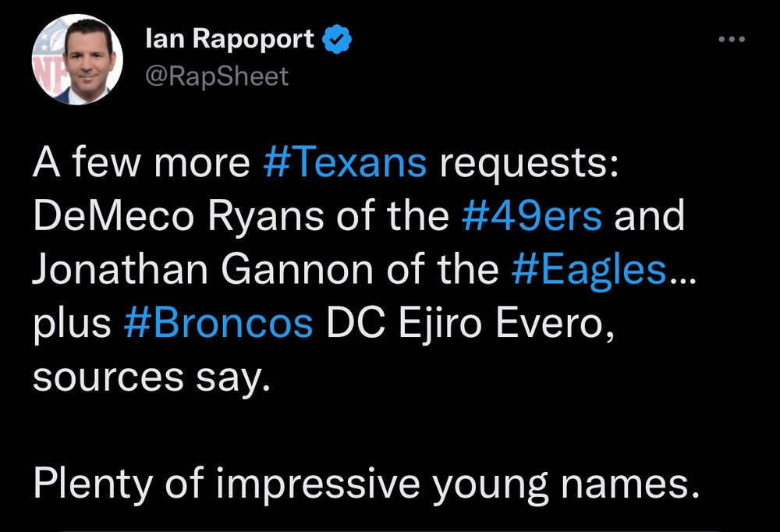Click the blue verified checkmark badge
The image size is (780, 532).
(338, 39)
